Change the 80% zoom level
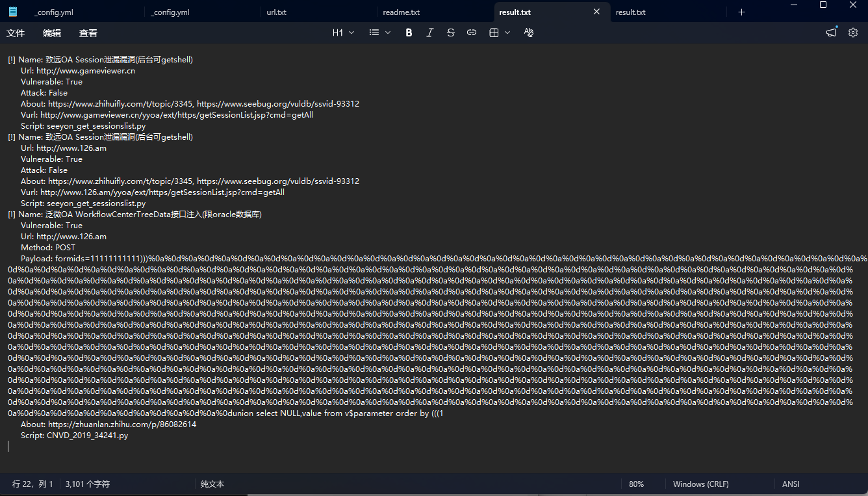 [636, 484]
